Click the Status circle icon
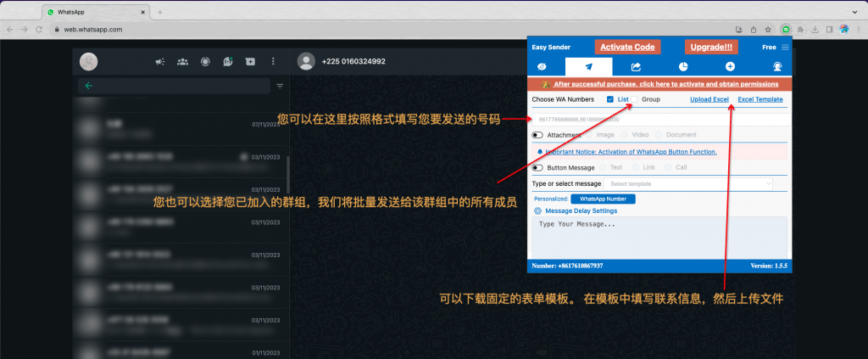 click(204, 62)
